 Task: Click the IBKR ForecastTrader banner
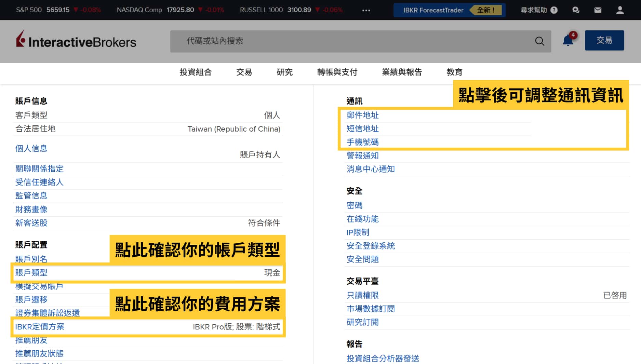coord(449,10)
